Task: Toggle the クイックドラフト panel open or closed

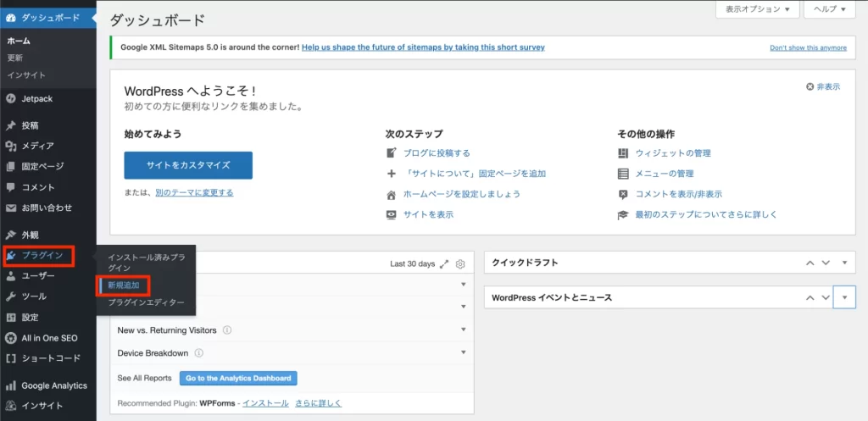Action: [844, 263]
